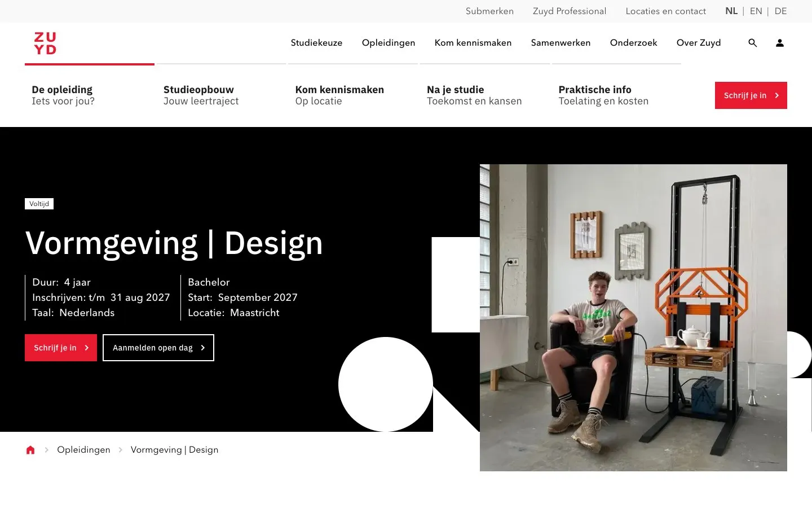The height and width of the screenshot is (508, 812).
Task: Select Kom kennismaken Op locatie tab
Action: click(353, 95)
